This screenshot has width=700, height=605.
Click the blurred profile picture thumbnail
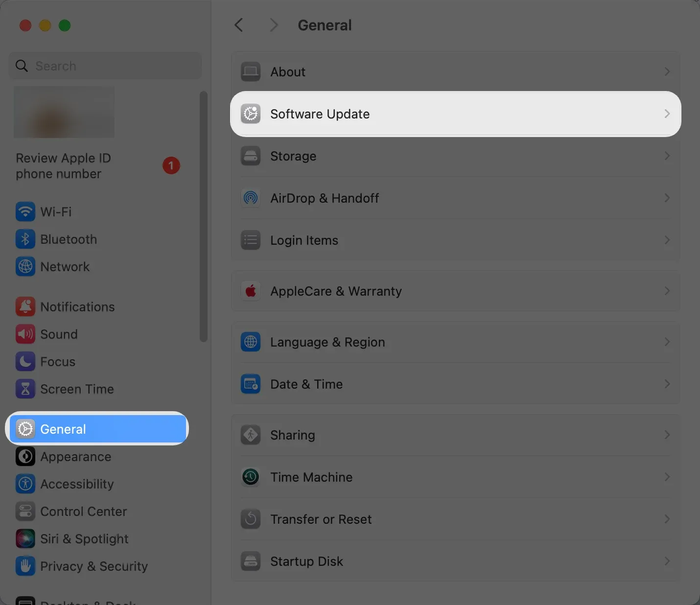coord(64,112)
